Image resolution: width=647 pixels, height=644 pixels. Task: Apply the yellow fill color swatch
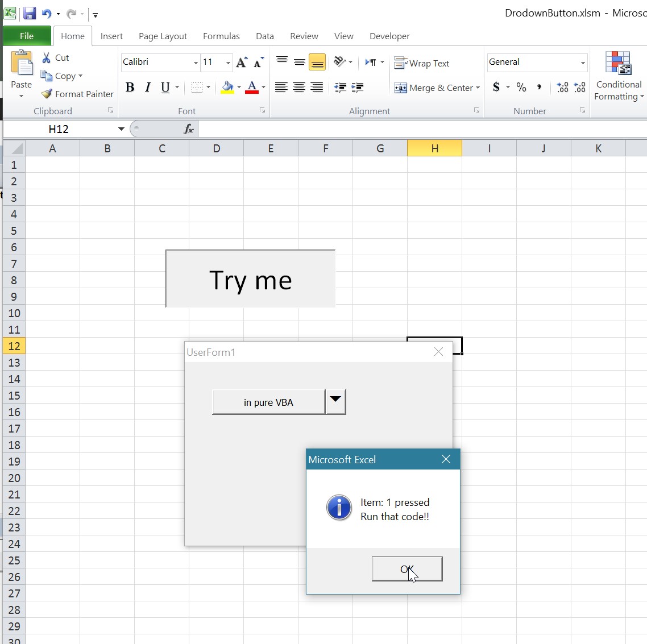tap(227, 87)
